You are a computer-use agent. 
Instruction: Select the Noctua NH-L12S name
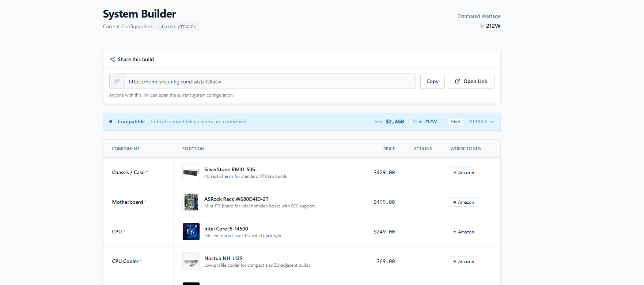pyautogui.click(x=223, y=258)
